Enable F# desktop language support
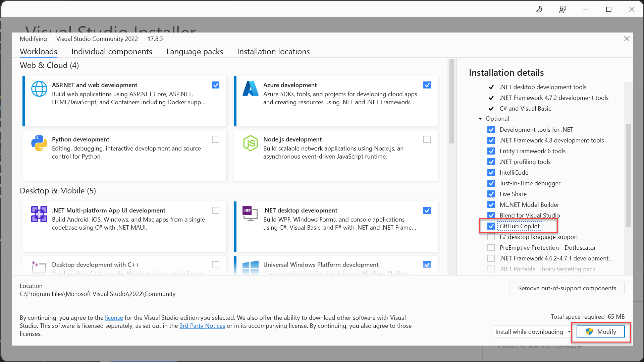Screen dimensions: 644x362 (491, 237)
